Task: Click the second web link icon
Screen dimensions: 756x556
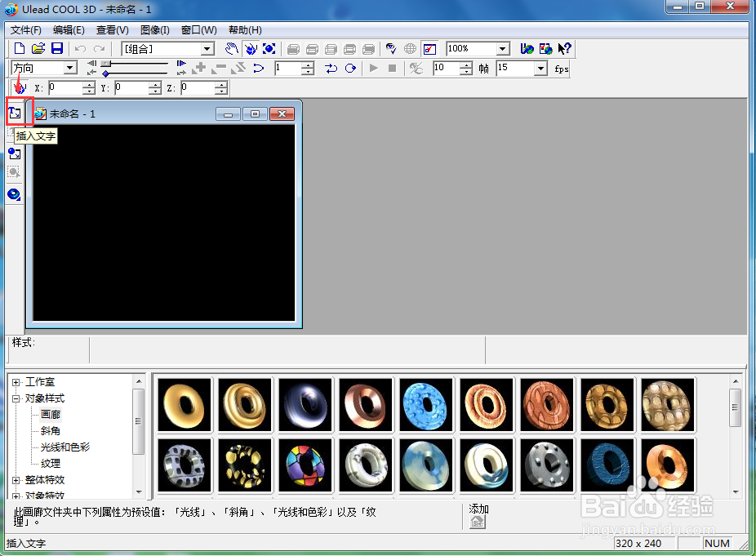Action: 546,49
